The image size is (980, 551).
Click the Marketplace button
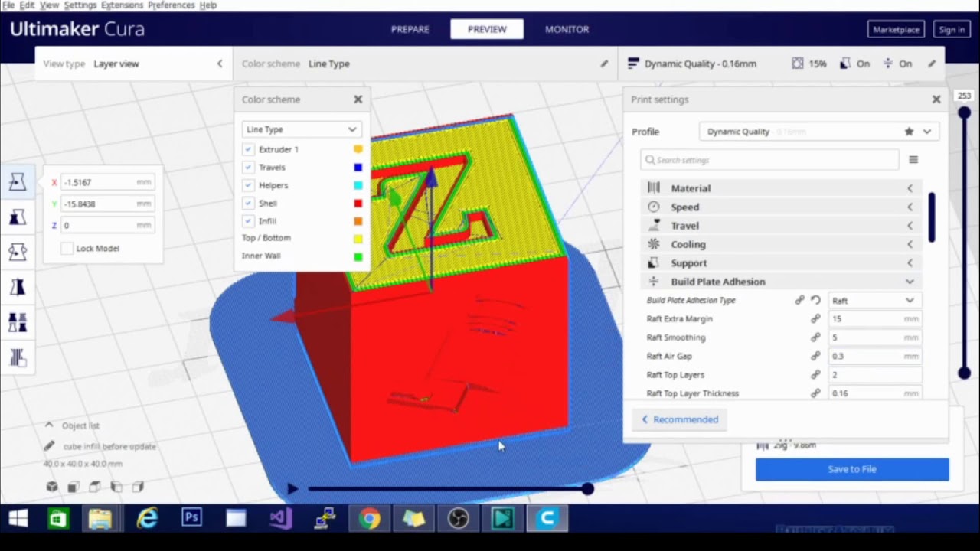point(896,30)
